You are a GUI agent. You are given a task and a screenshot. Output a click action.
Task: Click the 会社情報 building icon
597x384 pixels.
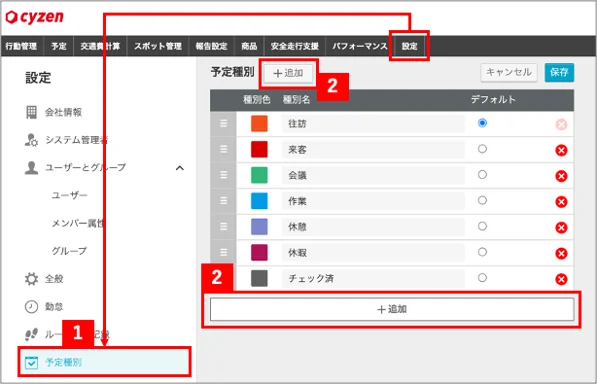click(31, 112)
